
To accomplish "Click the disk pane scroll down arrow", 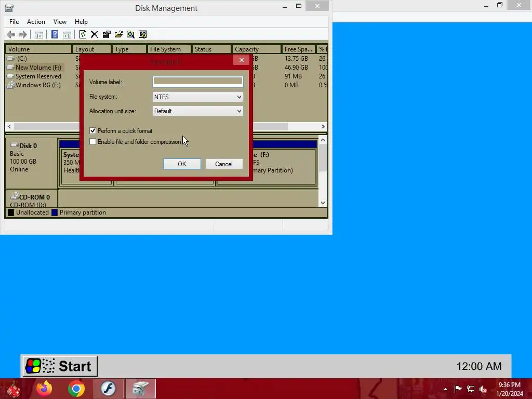I will pos(323,203).
